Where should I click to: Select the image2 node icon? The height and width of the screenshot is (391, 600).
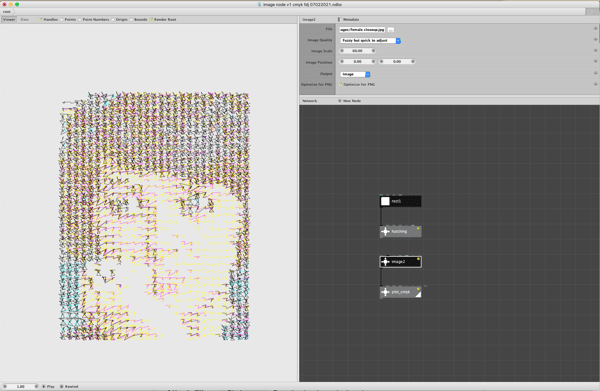click(x=385, y=262)
